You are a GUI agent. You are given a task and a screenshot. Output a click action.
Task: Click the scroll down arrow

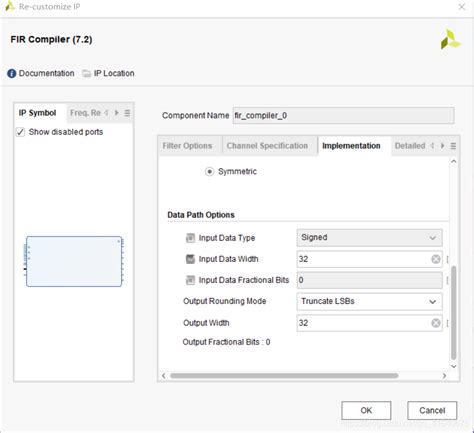[454, 366]
